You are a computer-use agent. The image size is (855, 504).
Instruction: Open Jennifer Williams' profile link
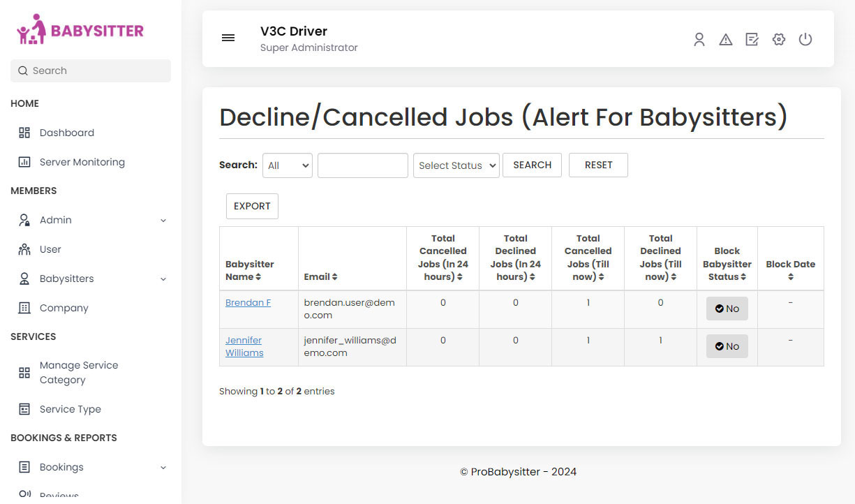pos(244,346)
